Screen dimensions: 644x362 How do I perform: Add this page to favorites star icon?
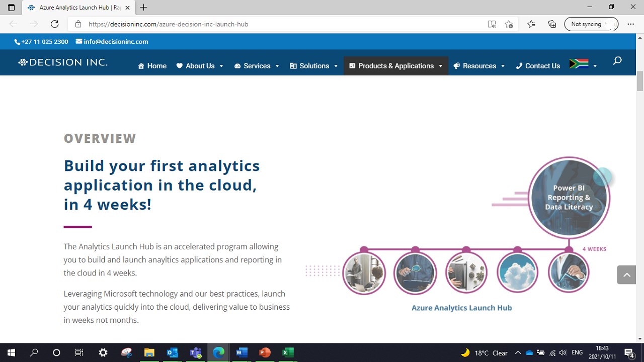[509, 24]
